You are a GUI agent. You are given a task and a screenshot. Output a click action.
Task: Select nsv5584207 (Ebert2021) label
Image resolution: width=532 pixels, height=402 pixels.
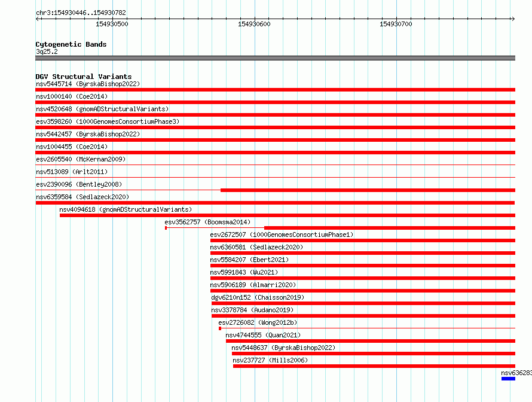click(249, 260)
